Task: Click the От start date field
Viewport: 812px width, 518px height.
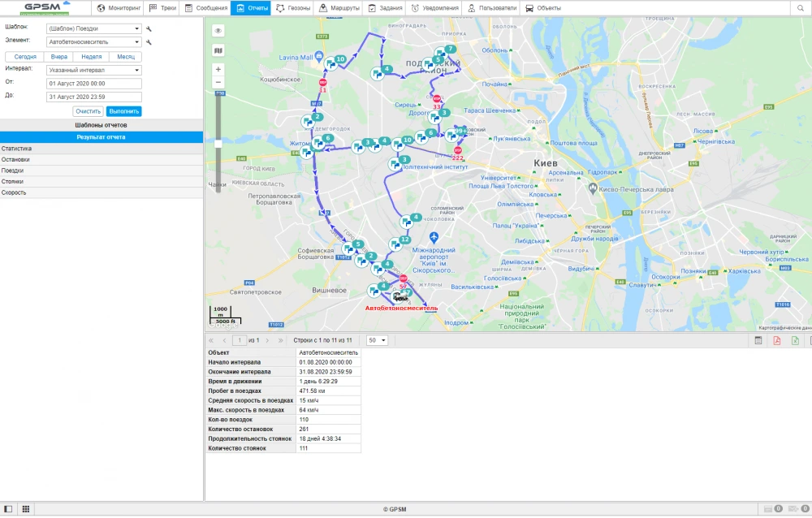Action: click(x=94, y=83)
